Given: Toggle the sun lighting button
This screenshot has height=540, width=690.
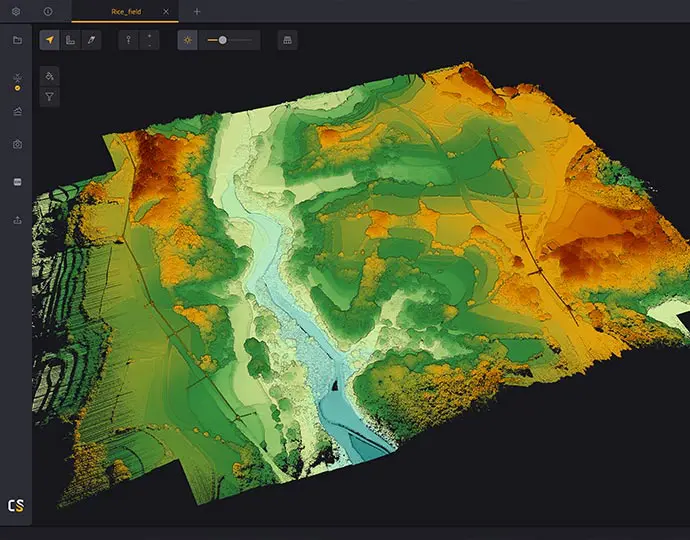Looking at the screenshot, I should (x=187, y=40).
